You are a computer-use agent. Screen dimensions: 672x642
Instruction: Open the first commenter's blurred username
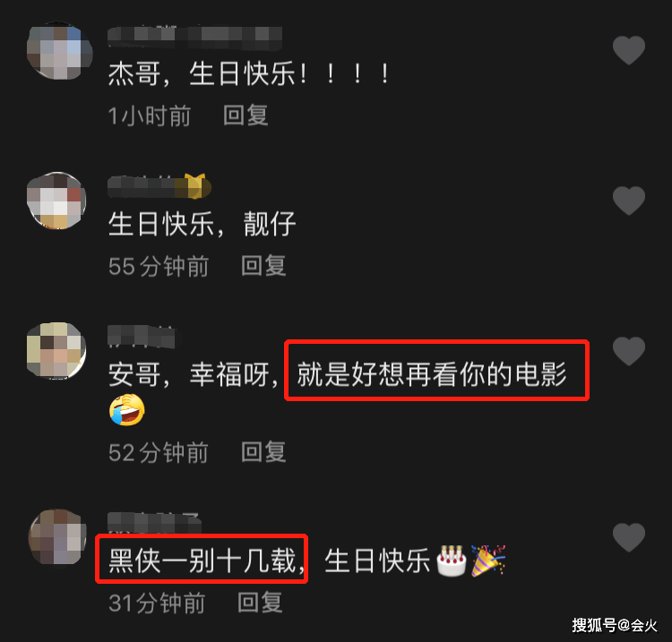(x=195, y=38)
